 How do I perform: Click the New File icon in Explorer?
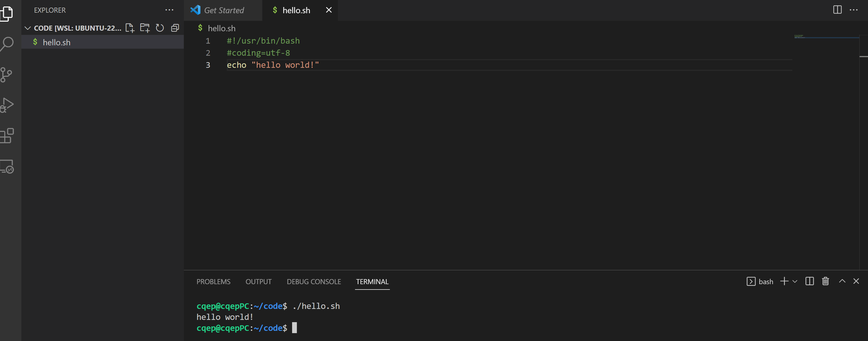pos(130,28)
